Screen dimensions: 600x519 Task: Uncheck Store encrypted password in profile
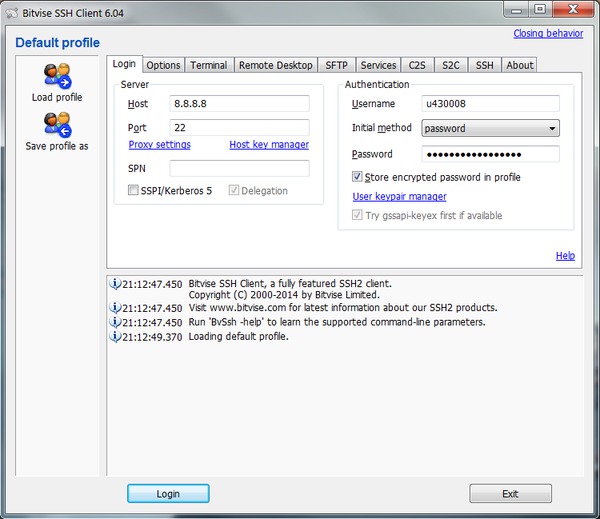pos(357,176)
